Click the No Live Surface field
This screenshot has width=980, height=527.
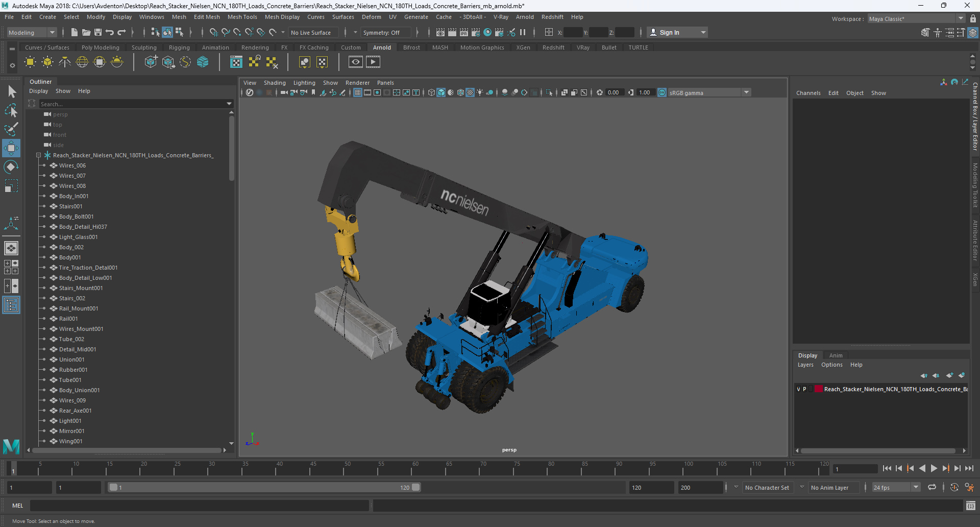pyautogui.click(x=313, y=32)
